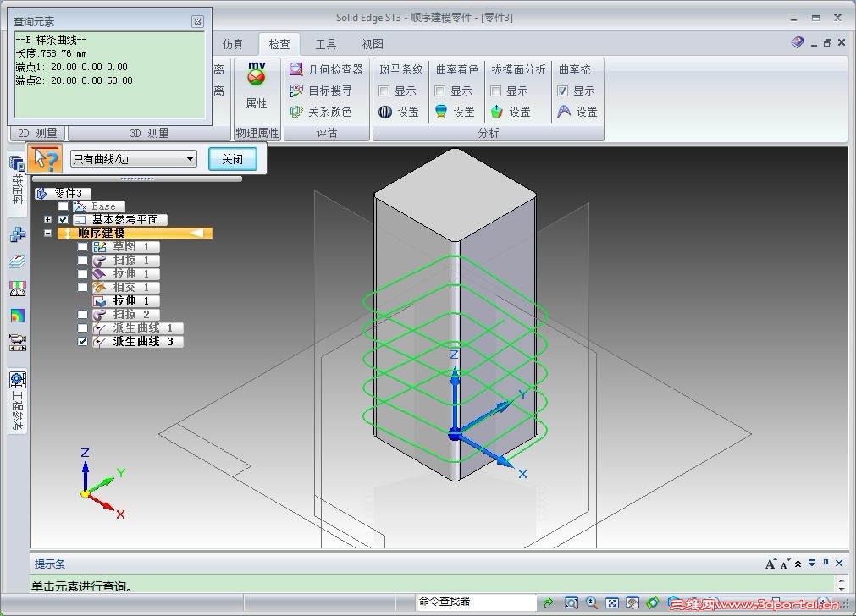
Task: Click prompt bar scroll up arrow
Action: click(842, 581)
